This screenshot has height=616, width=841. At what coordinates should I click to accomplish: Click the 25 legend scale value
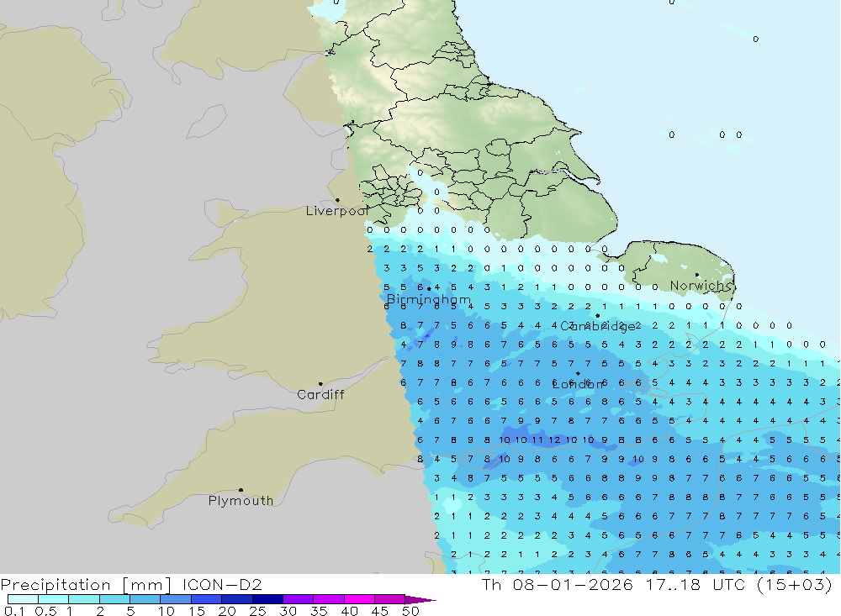(x=257, y=611)
